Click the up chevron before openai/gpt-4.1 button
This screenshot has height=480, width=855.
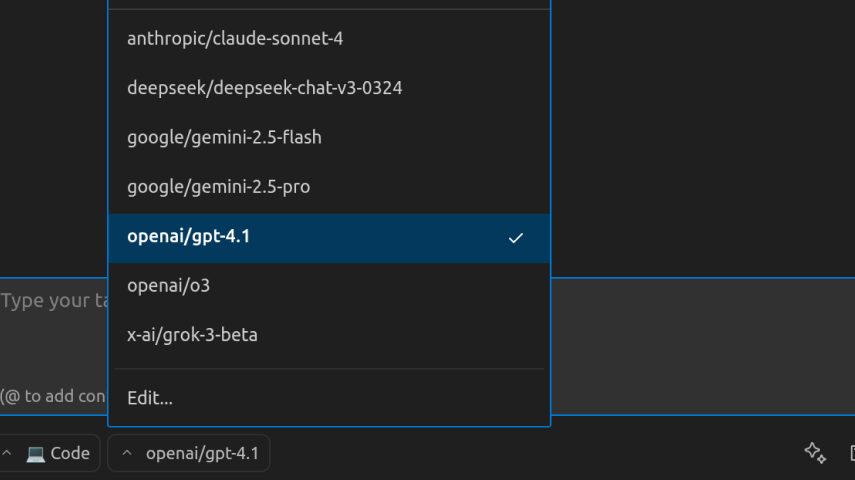tap(127, 453)
